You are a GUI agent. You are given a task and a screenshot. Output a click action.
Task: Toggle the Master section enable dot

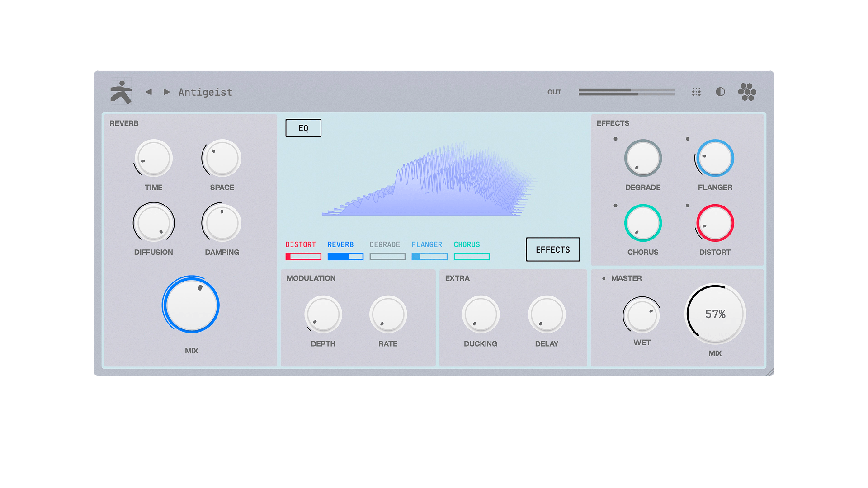pos(604,279)
